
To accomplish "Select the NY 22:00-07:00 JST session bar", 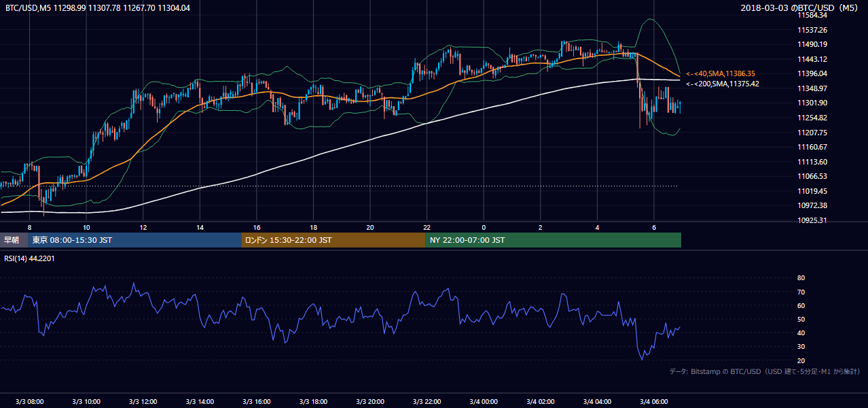I will coord(553,240).
